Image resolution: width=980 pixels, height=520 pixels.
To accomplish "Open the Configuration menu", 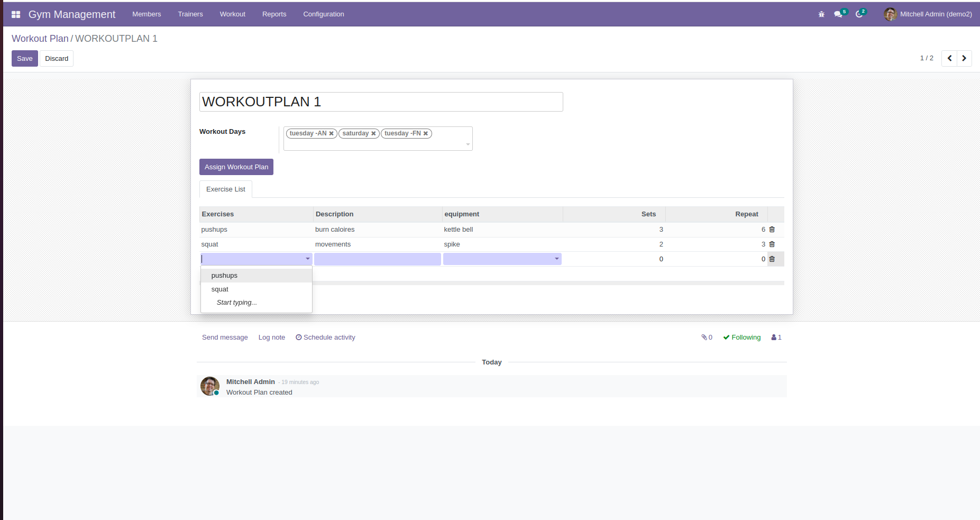I will [324, 14].
